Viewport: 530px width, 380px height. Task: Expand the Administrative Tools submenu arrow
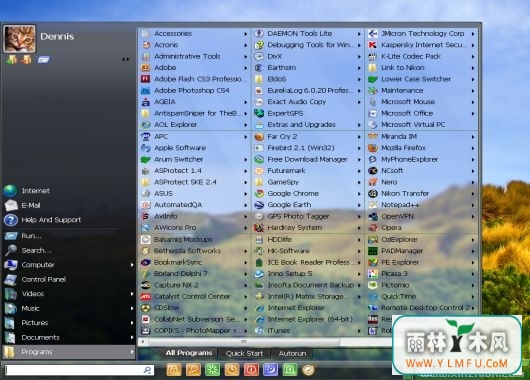coord(246,56)
